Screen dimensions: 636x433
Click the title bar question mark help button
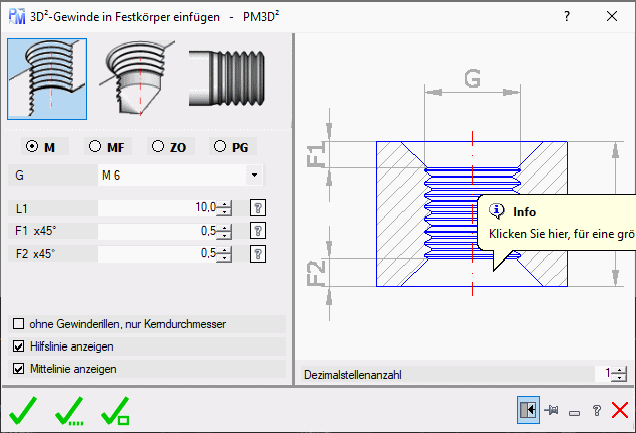point(567,16)
